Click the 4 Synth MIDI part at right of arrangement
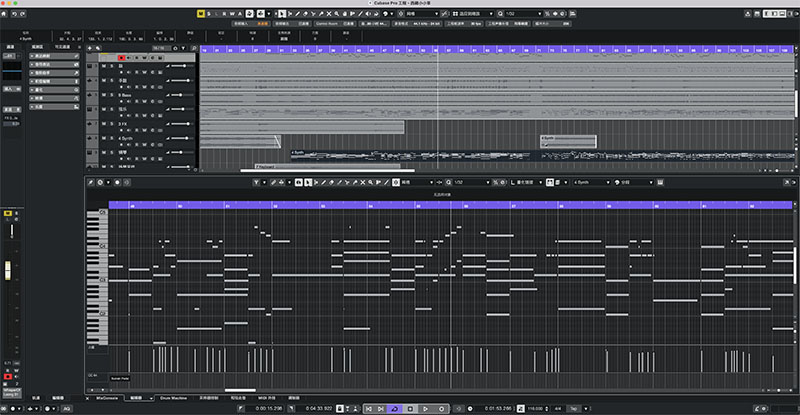This screenshot has height=415, width=800. [x=568, y=141]
